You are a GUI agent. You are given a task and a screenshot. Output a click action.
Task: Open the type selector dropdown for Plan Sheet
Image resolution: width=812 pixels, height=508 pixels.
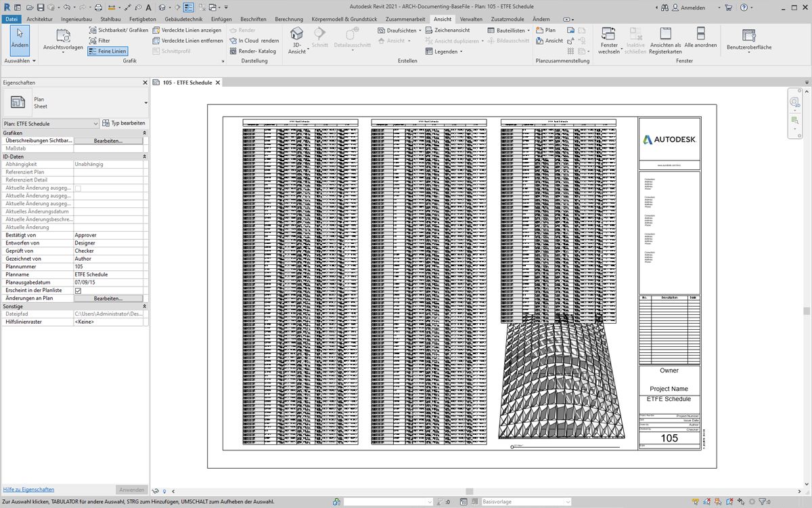(x=146, y=103)
